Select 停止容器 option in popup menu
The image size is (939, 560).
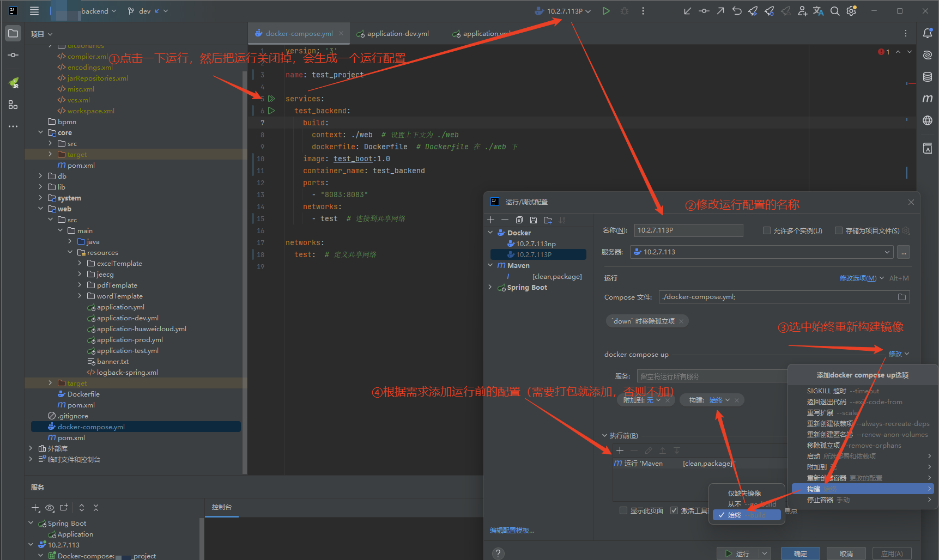tap(820, 500)
